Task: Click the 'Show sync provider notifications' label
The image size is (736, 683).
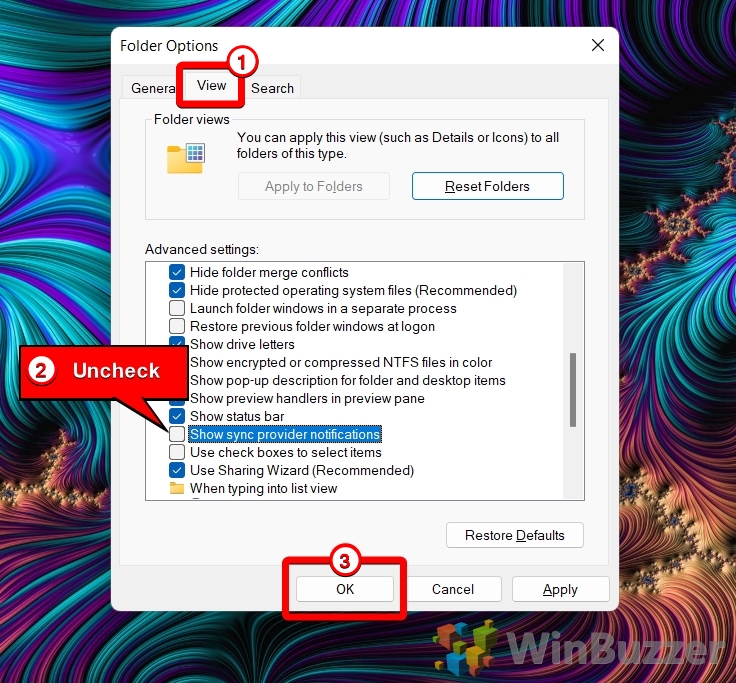Action: pos(285,434)
